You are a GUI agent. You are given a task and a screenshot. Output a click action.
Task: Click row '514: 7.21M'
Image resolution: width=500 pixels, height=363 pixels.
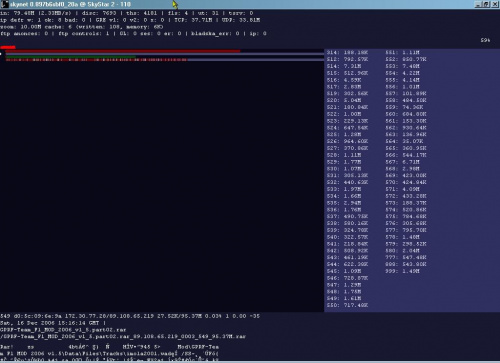coord(344,66)
